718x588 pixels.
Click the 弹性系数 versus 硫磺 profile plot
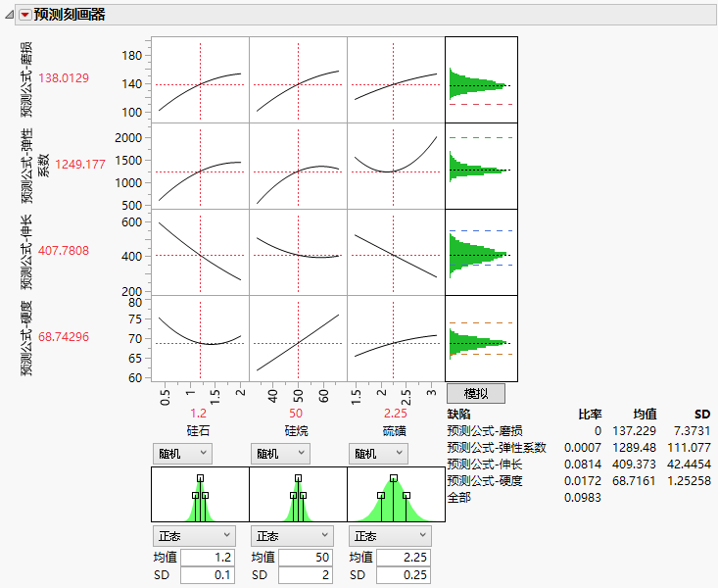396,166
